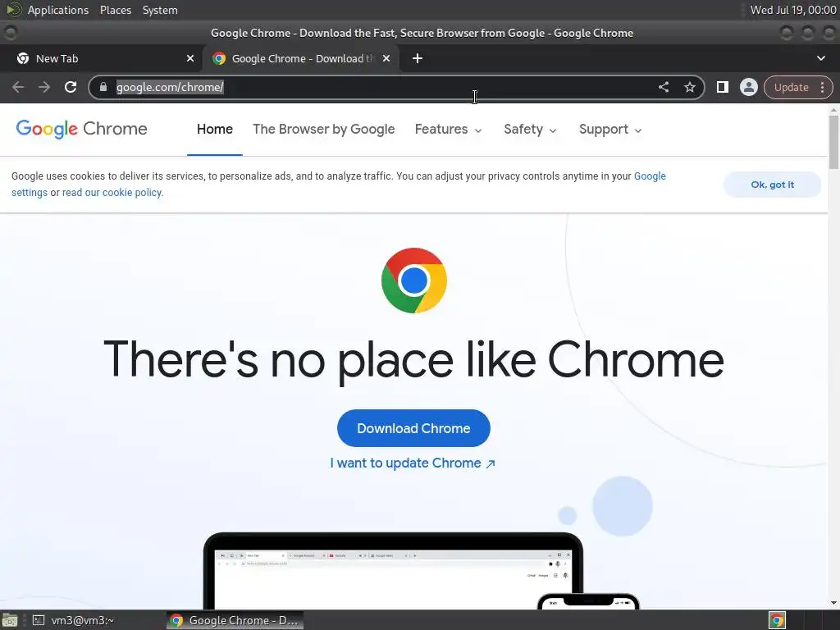Viewport: 840px width, 630px height.
Task: Open the profile avatar icon
Action: point(748,87)
